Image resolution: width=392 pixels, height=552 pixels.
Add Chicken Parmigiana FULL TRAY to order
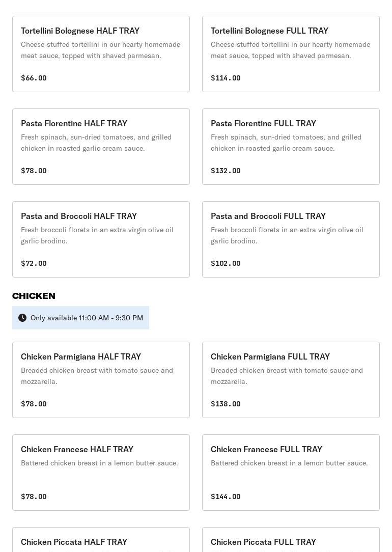(291, 379)
